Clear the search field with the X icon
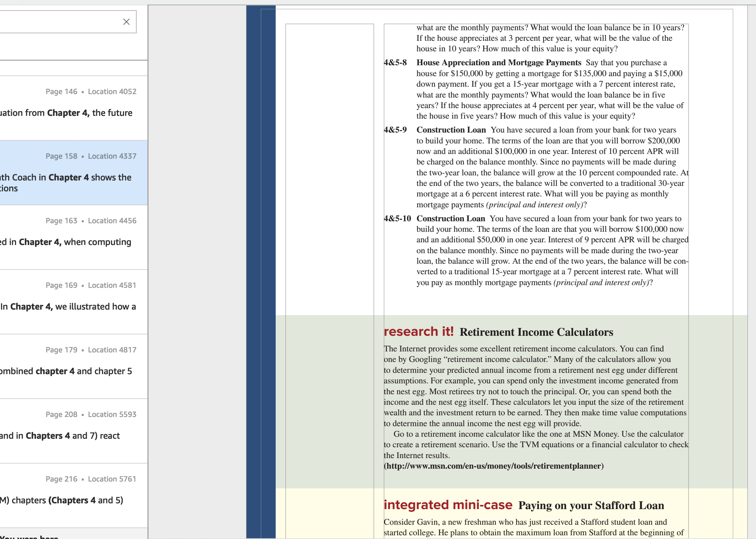 (x=126, y=22)
